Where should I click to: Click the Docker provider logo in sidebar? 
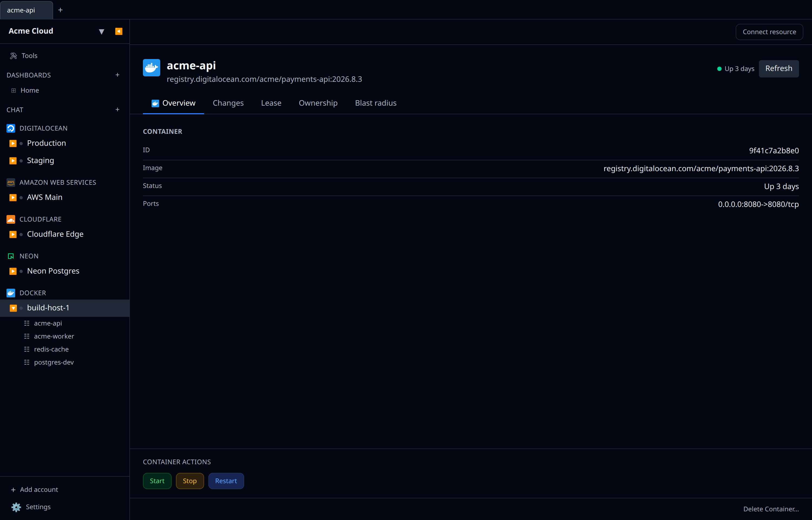coord(11,293)
